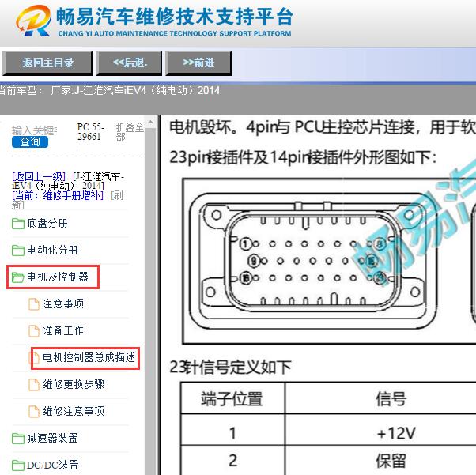The image size is (476, 475).
Task: Expand the DC/DC装置 tree item
Action: 52,465
